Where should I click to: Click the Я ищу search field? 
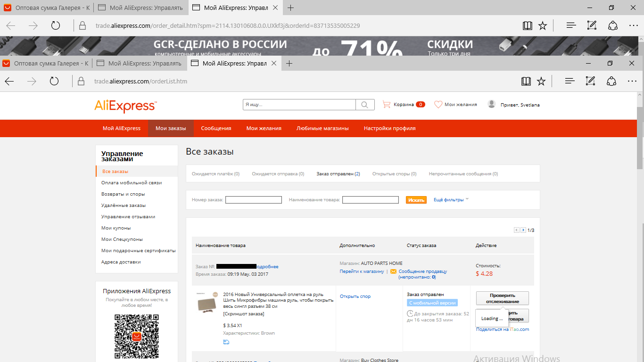(299, 105)
